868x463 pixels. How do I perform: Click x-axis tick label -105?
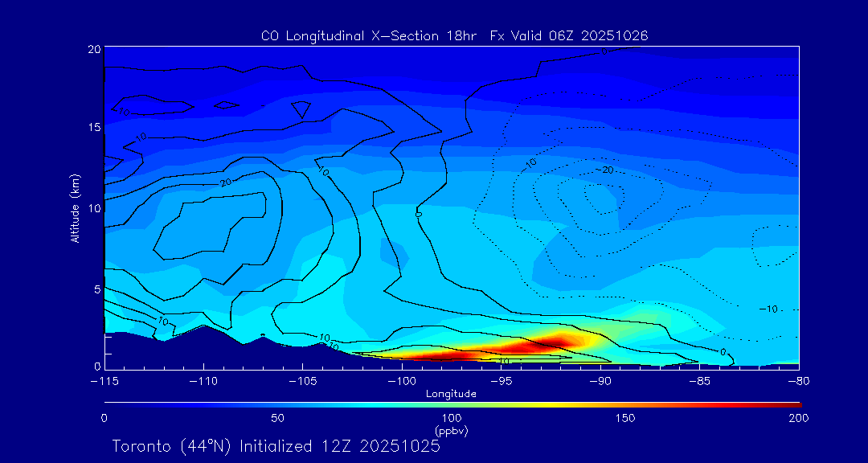[x=303, y=381]
